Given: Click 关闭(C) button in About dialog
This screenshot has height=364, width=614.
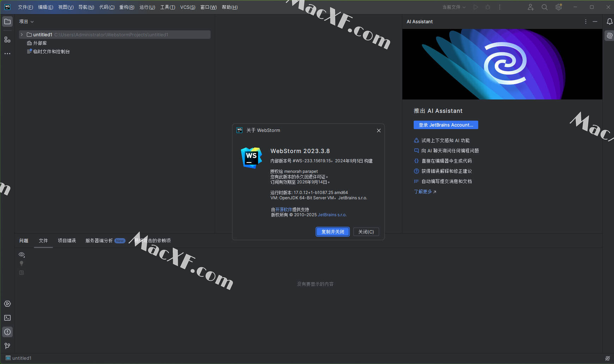Looking at the screenshot, I should point(366,232).
